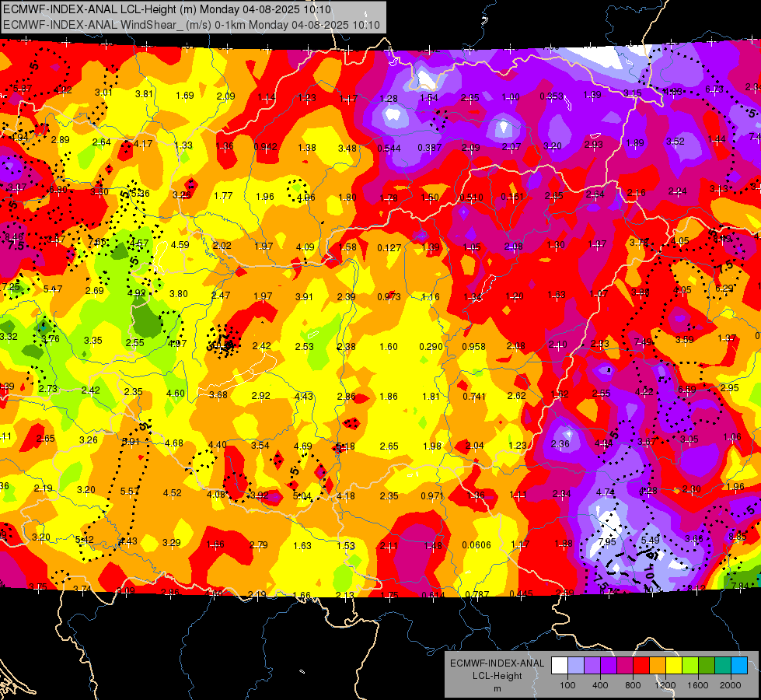Screen dimensions: 761x700
Task: Click the wind shear value 0.127
Action: [389, 248]
